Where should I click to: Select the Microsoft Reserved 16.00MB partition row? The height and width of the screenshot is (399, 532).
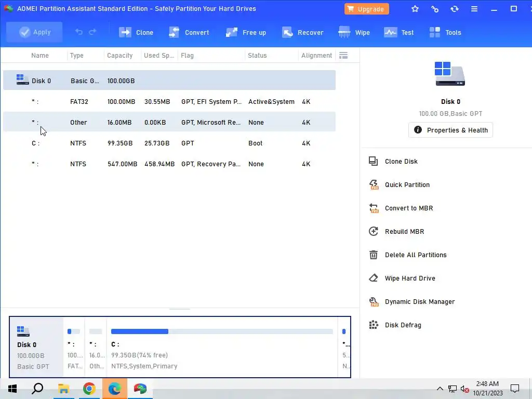tap(169, 122)
